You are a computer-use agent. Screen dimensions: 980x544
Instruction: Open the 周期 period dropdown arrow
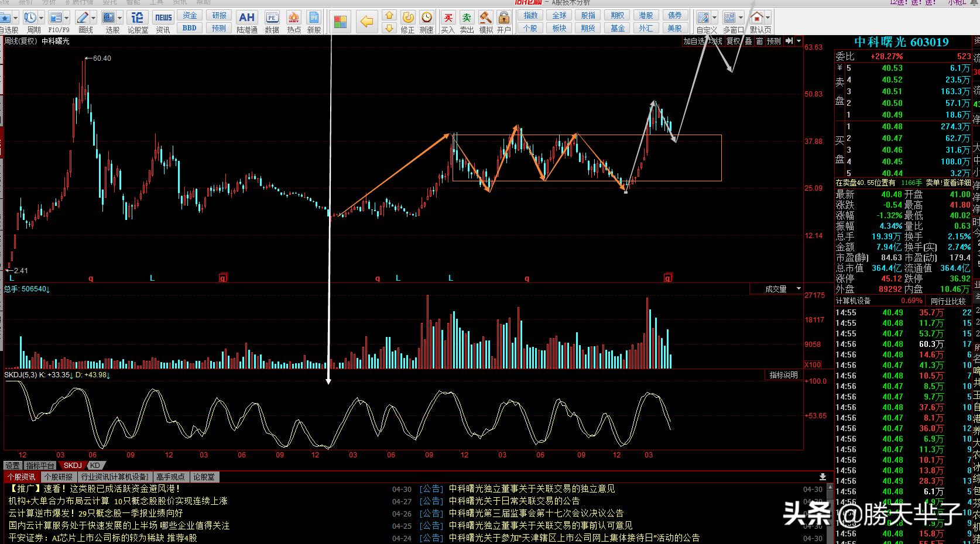tap(40, 18)
